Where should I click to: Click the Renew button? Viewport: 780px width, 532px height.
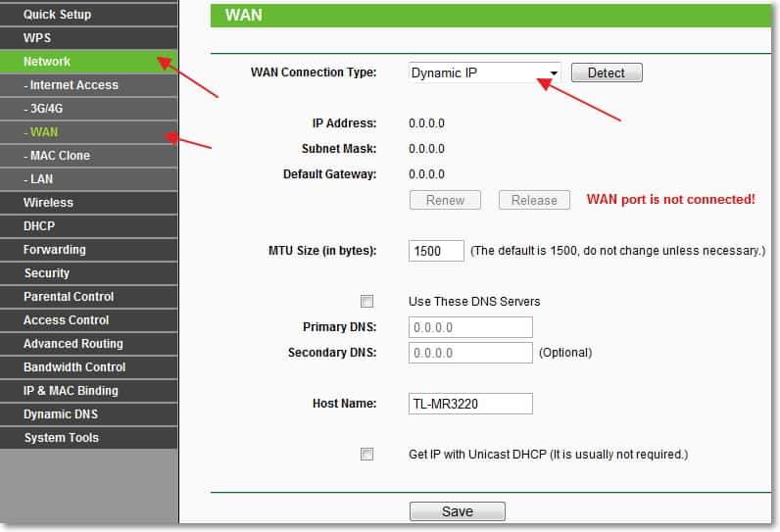445,200
